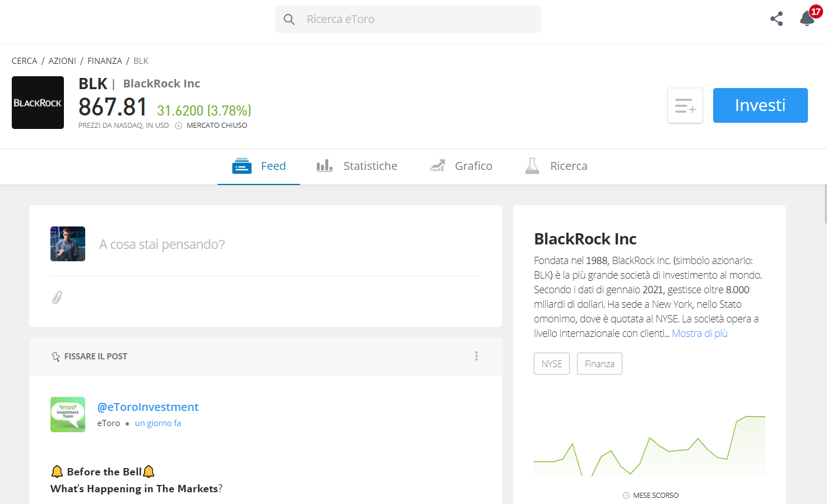This screenshot has height=504, width=827.
Task: Open the notifications bell
Action: (x=807, y=19)
